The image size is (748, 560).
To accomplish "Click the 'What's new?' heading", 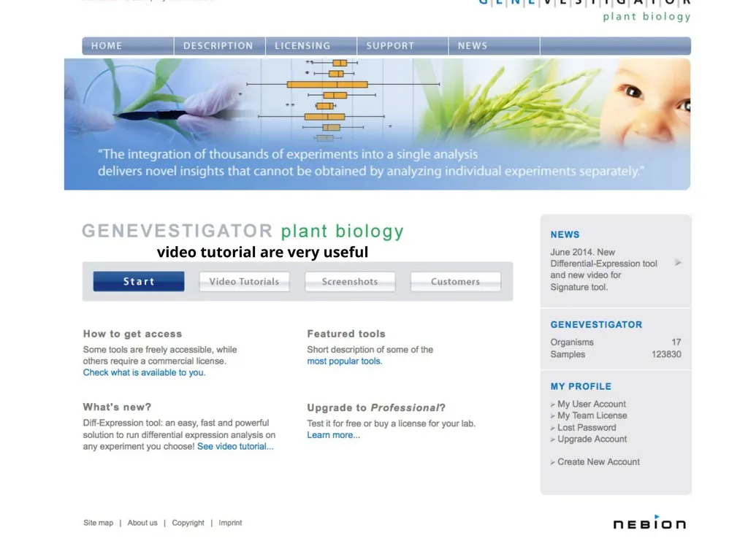I will [x=117, y=407].
